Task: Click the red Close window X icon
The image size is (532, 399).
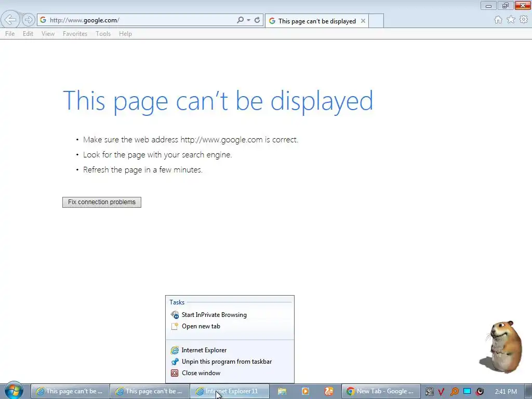Action: [175, 373]
